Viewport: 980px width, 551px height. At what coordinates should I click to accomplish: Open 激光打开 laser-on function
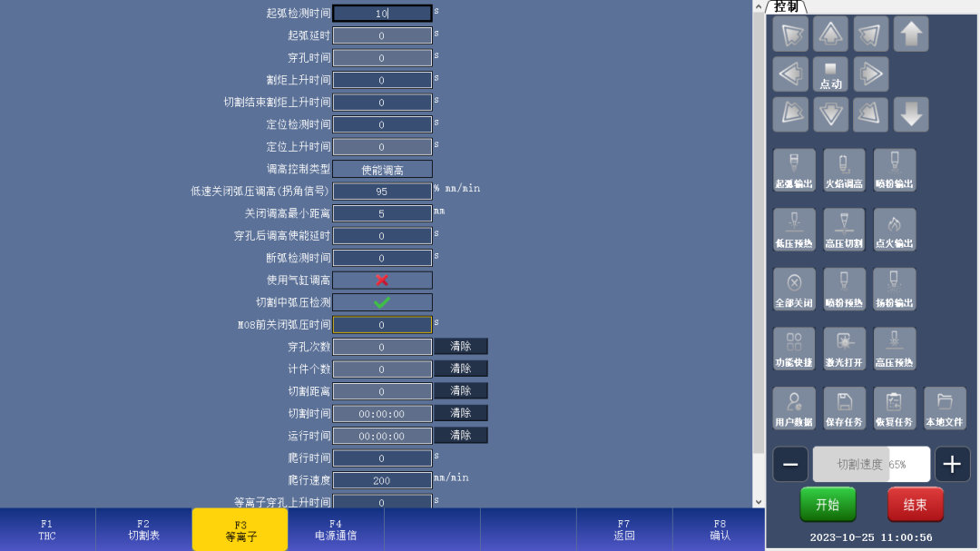point(844,348)
